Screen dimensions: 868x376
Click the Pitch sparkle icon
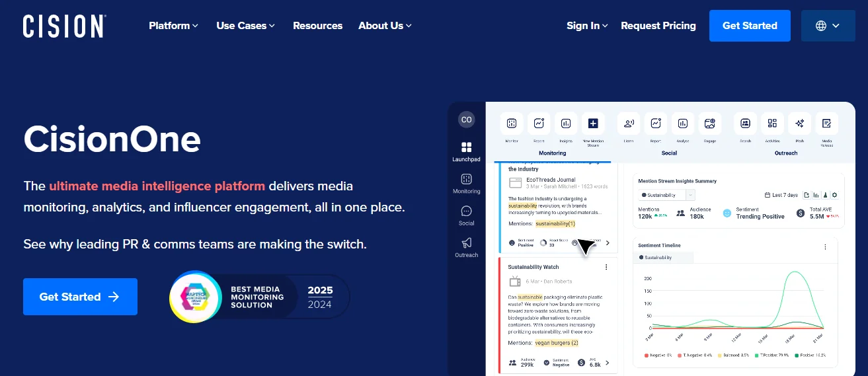tap(799, 124)
